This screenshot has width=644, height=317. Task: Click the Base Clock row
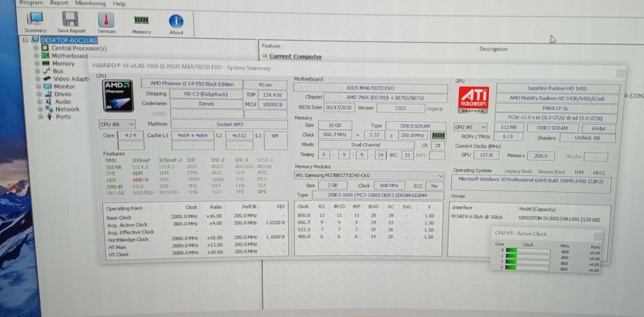pos(195,217)
